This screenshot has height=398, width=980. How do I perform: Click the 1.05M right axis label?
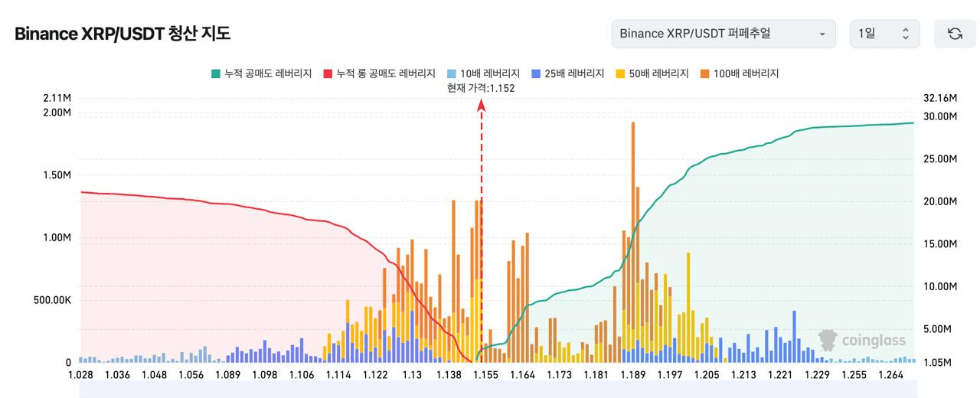click(x=938, y=362)
